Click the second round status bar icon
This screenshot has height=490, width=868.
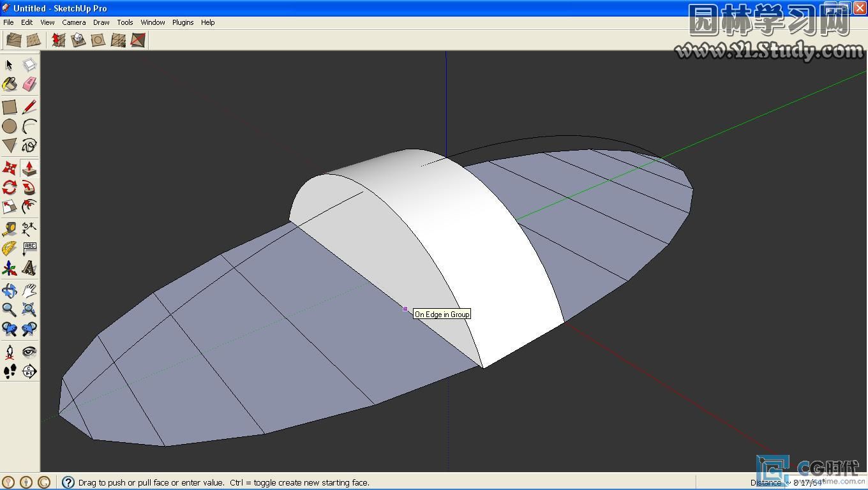(x=26, y=483)
